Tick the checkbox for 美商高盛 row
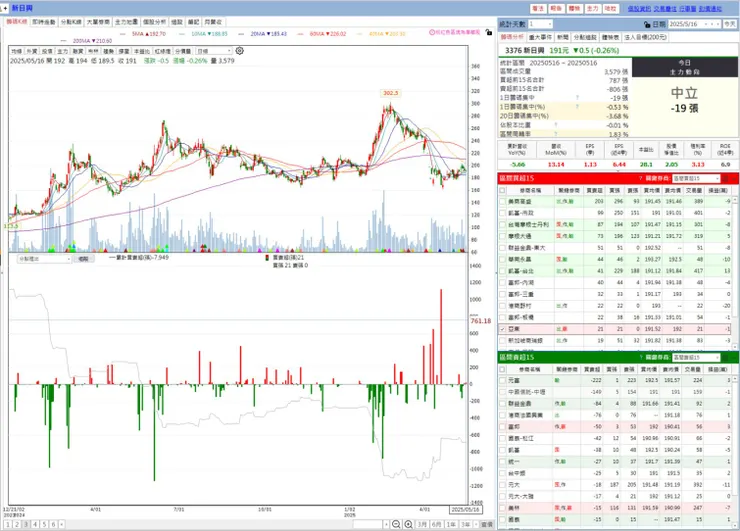 (x=503, y=202)
